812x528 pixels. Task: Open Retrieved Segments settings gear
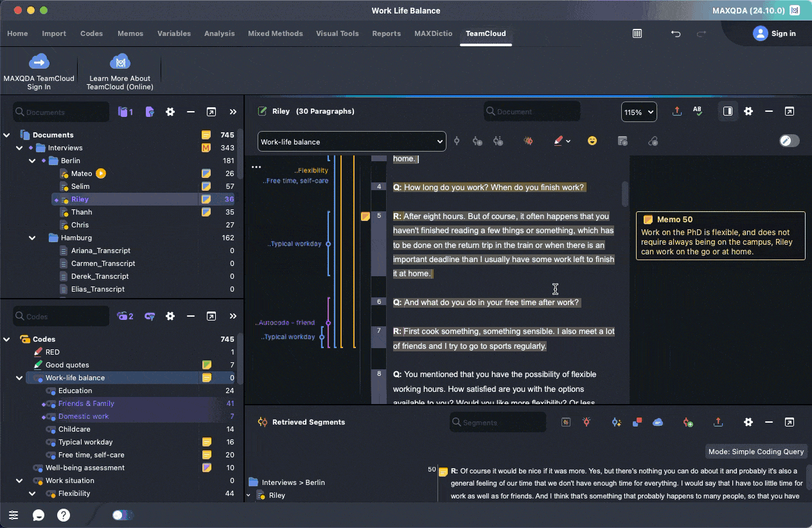[x=748, y=422]
